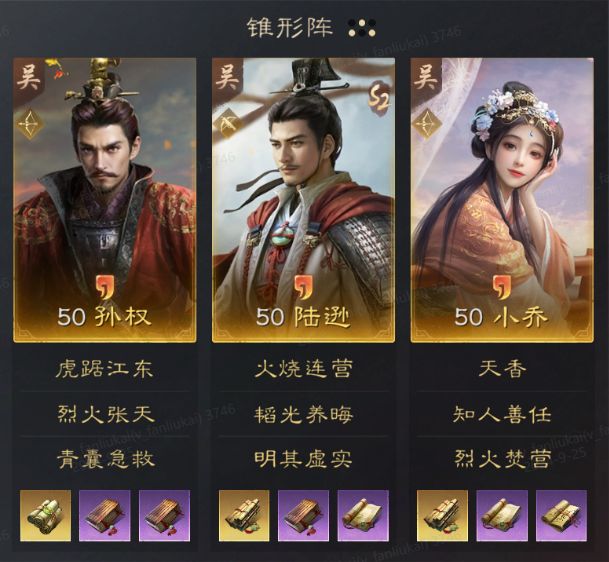The height and width of the screenshot is (562, 609).
Task: Select the 青囊急救 skill
Action: pyautogui.click(x=105, y=459)
